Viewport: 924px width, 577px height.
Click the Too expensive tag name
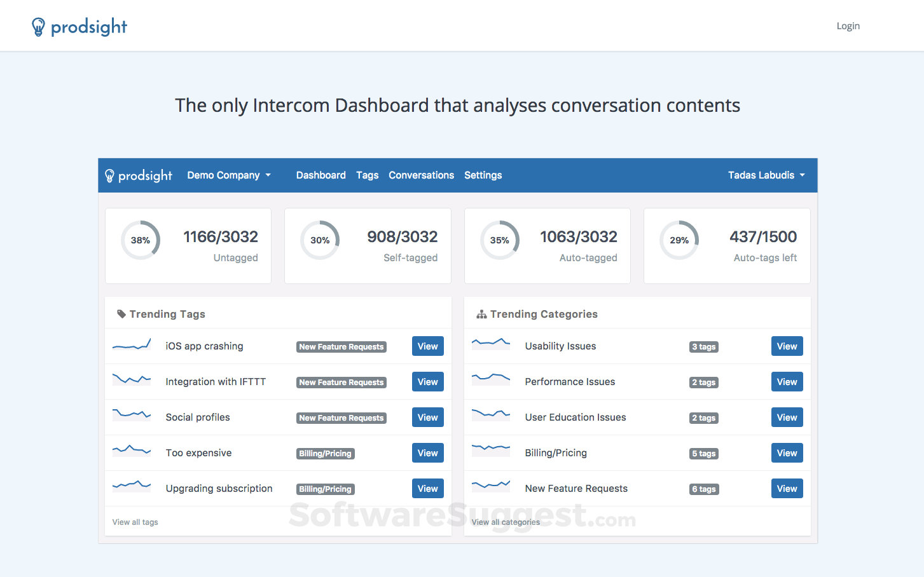point(199,453)
